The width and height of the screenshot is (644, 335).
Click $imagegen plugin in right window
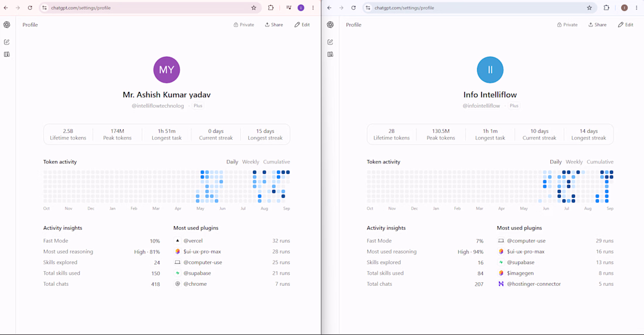pos(555,273)
